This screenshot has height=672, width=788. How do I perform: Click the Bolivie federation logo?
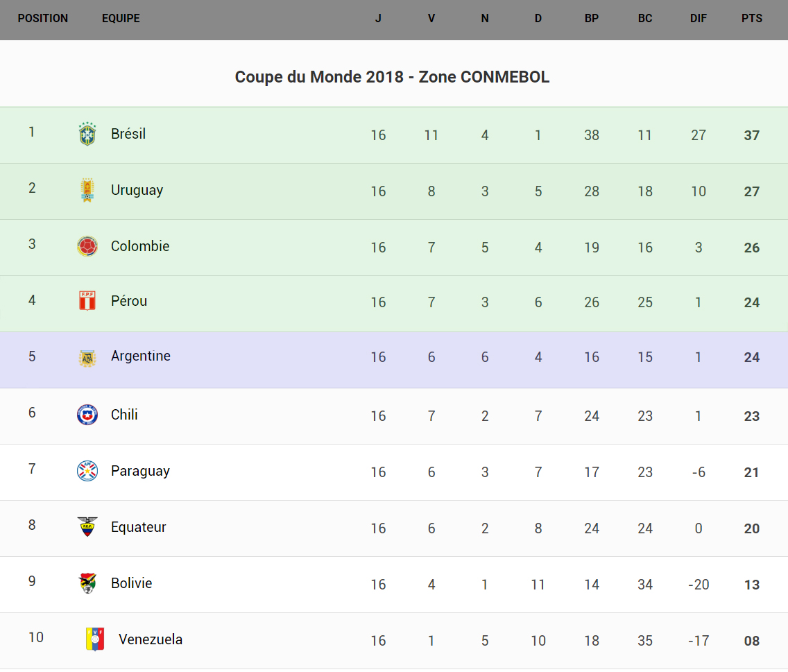87,583
